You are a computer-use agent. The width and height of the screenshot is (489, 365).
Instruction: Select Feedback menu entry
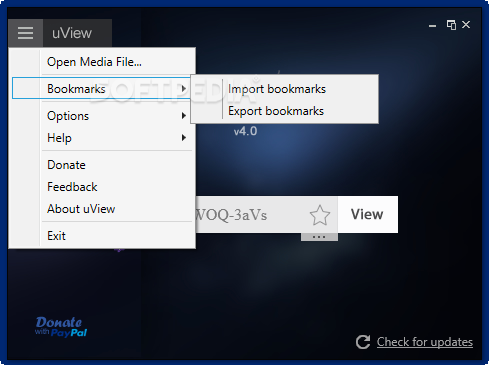tap(102, 187)
